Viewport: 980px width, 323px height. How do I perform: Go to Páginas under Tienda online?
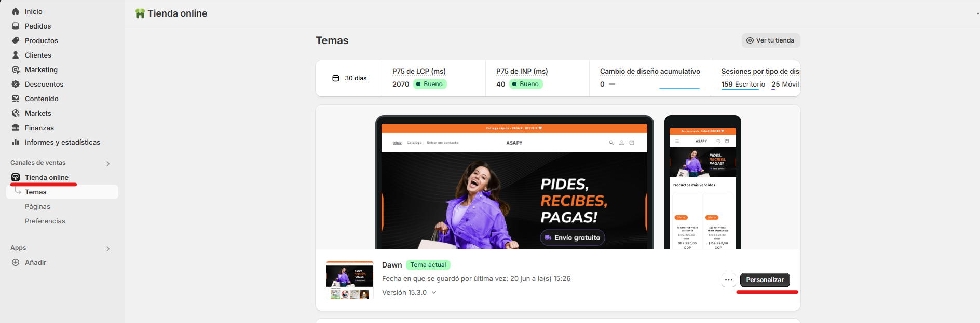(37, 206)
